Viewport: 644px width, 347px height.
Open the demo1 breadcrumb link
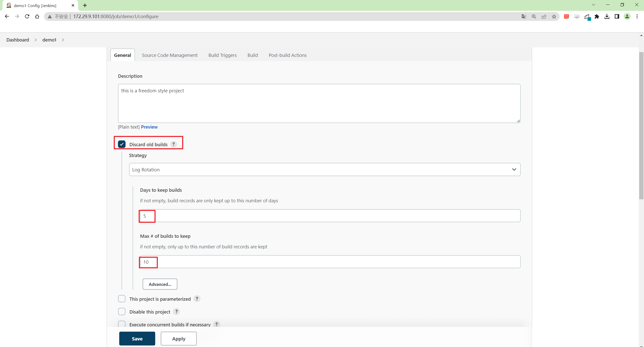click(x=49, y=40)
